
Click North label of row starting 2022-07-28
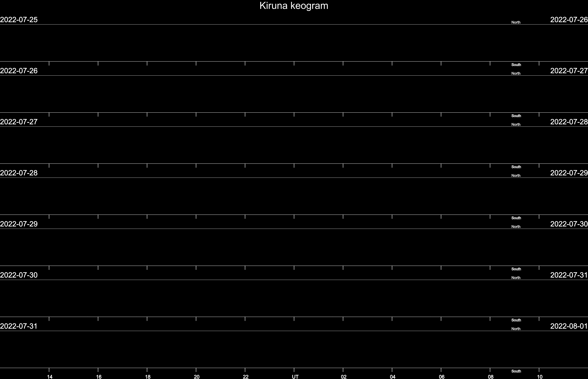click(x=516, y=176)
